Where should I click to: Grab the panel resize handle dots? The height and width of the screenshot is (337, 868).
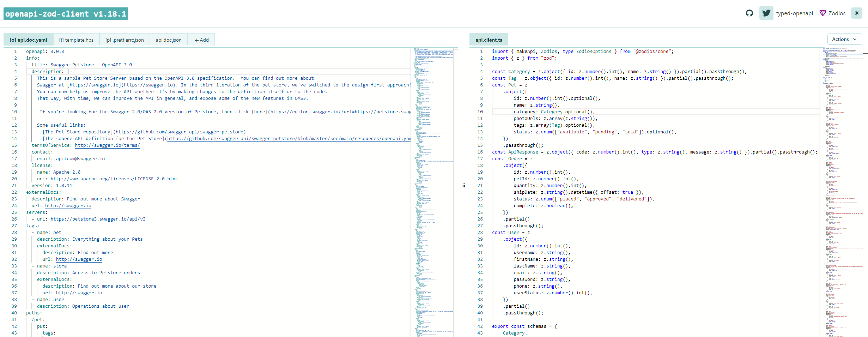(463, 185)
